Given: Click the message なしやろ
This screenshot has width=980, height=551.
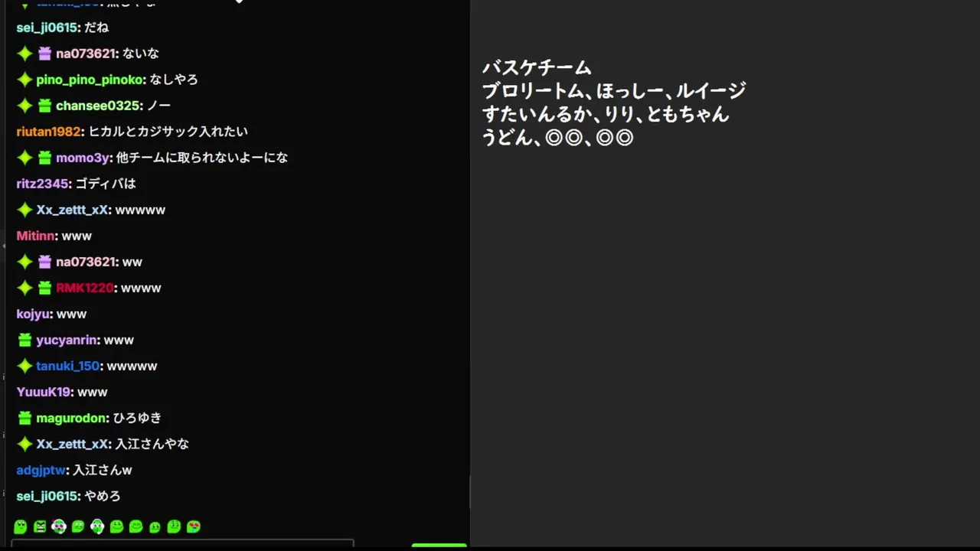Looking at the screenshot, I should click(174, 80).
